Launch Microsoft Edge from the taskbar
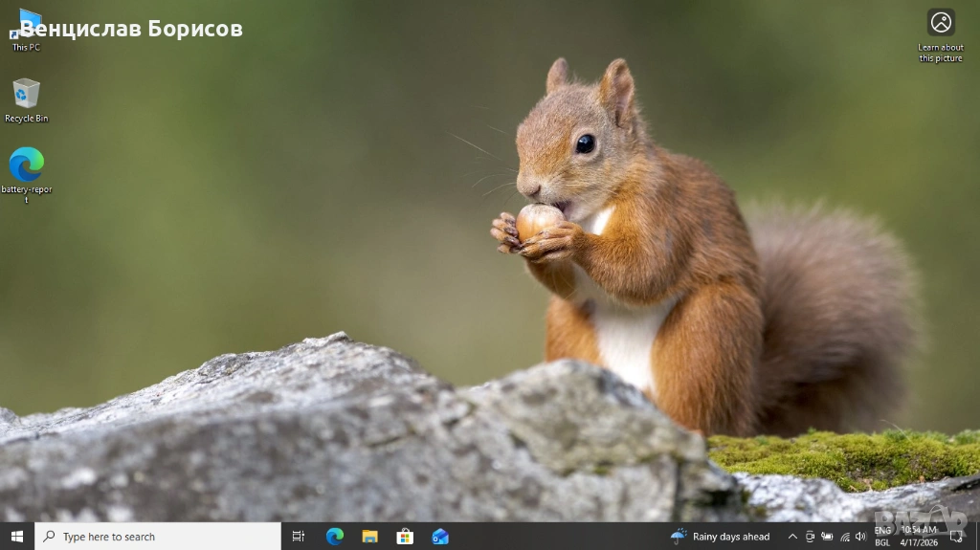The height and width of the screenshot is (550, 980). (334, 537)
